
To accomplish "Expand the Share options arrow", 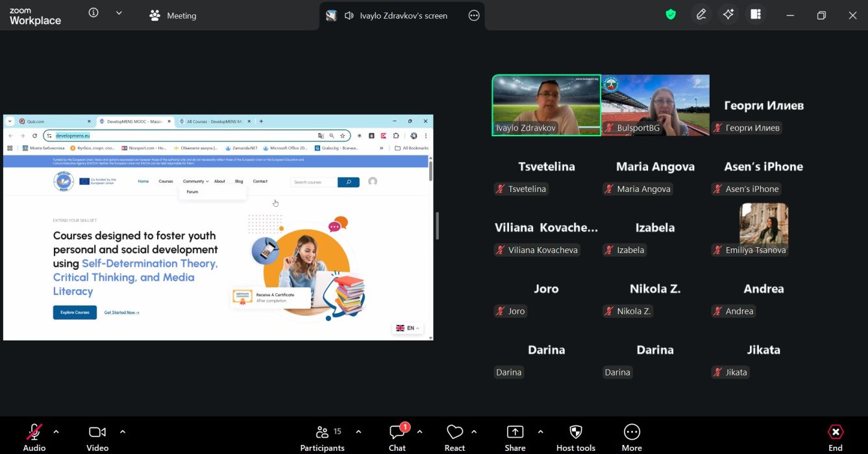I will (540, 431).
